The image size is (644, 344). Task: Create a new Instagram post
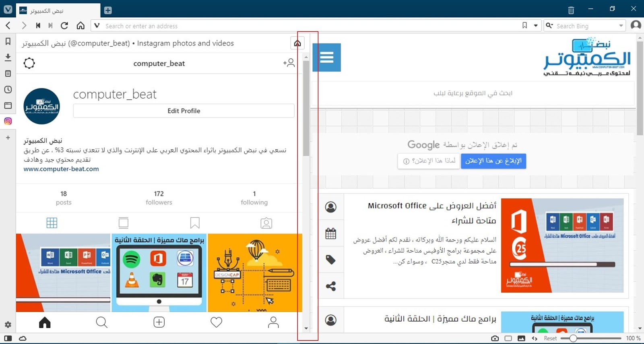point(159,322)
